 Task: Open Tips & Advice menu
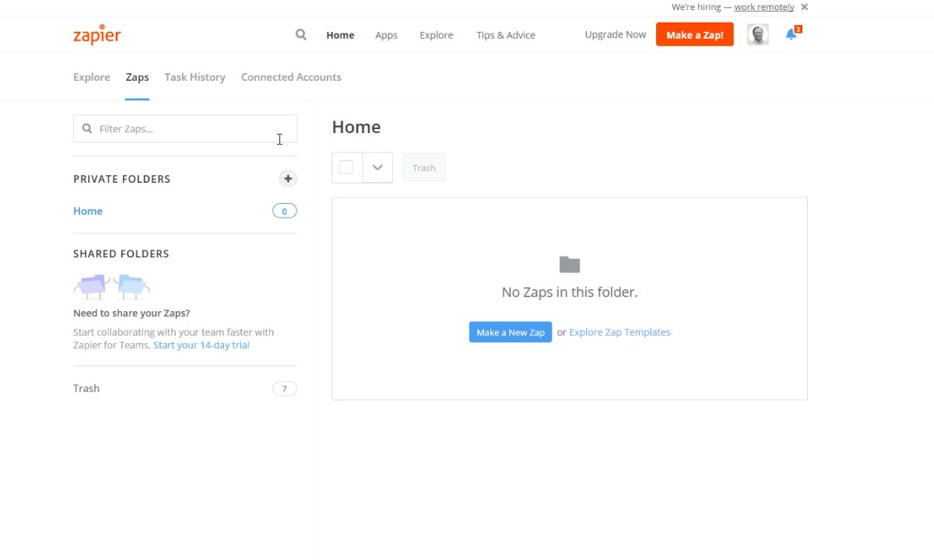point(506,35)
